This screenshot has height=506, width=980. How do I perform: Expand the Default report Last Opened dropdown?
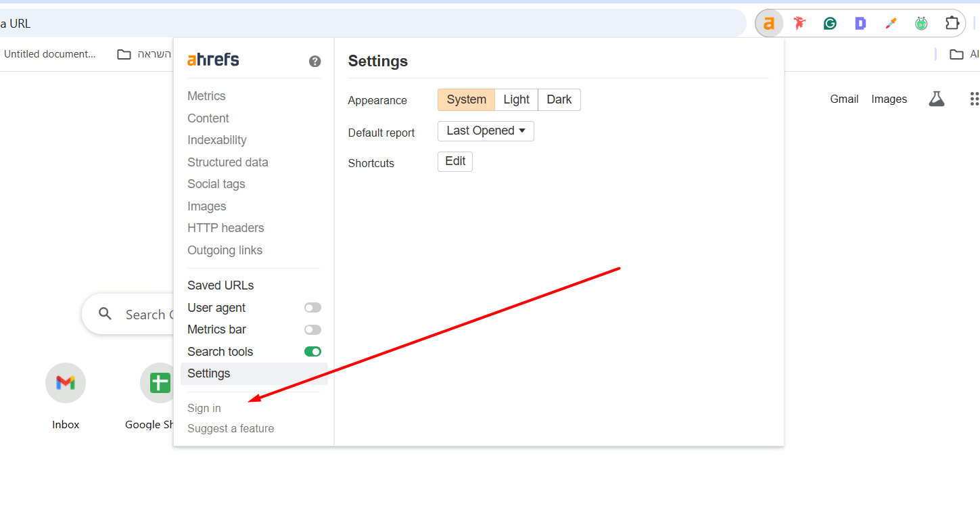486,131
